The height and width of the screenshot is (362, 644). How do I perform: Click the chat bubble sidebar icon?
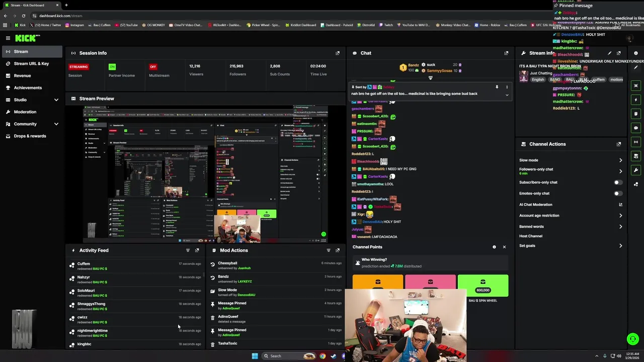[x=636, y=128]
